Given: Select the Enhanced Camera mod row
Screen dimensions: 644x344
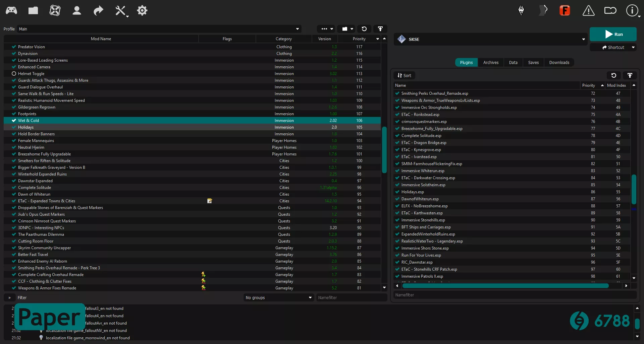Looking at the screenshot, I should (x=192, y=67).
